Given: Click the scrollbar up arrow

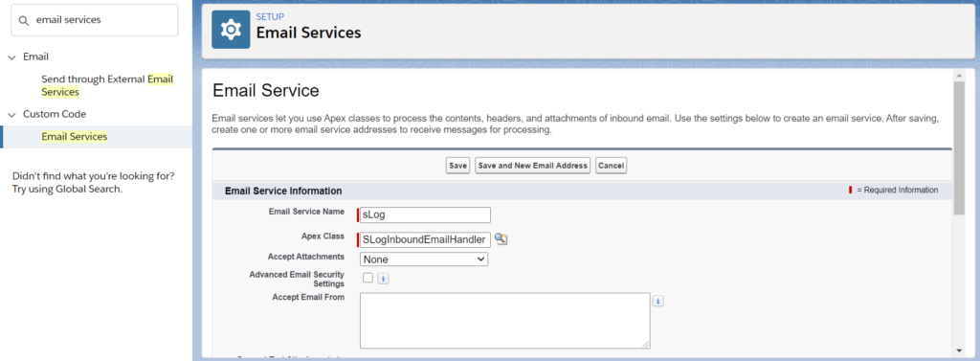Looking at the screenshot, I should click(x=959, y=75).
